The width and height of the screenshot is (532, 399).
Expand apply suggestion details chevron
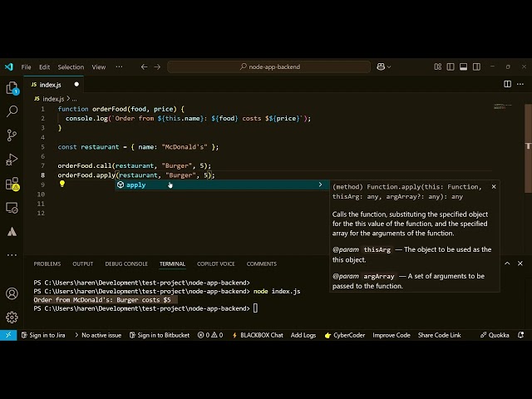click(320, 185)
